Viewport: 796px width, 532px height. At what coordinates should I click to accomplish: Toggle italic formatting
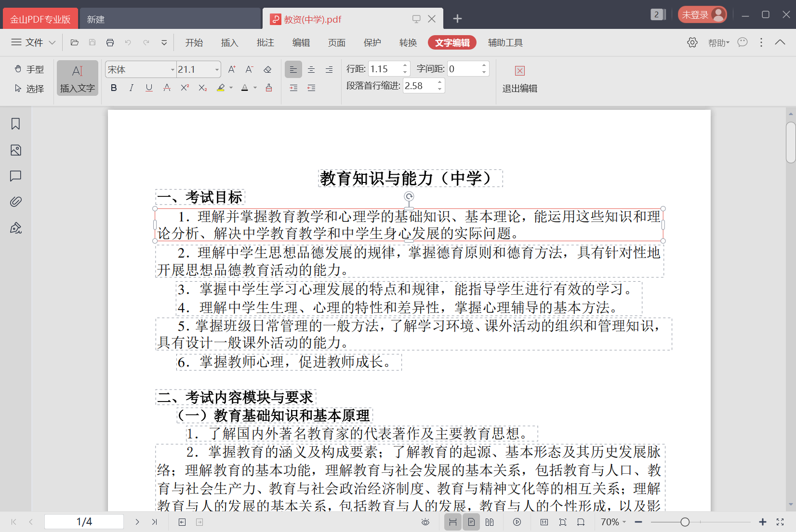point(131,88)
